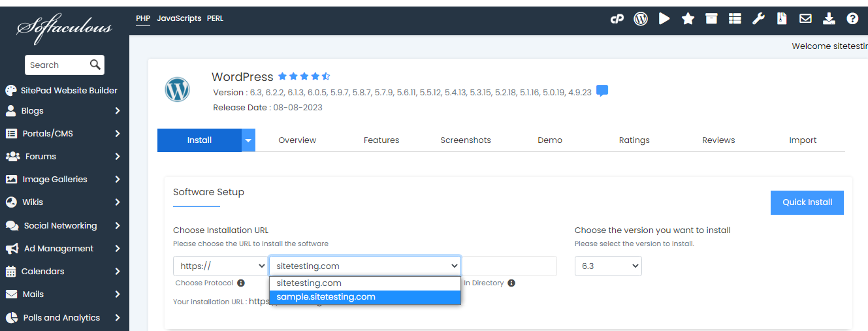Click the WordPress manager icon in top bar
Screen dimensions: 868x331
[641, 19]
